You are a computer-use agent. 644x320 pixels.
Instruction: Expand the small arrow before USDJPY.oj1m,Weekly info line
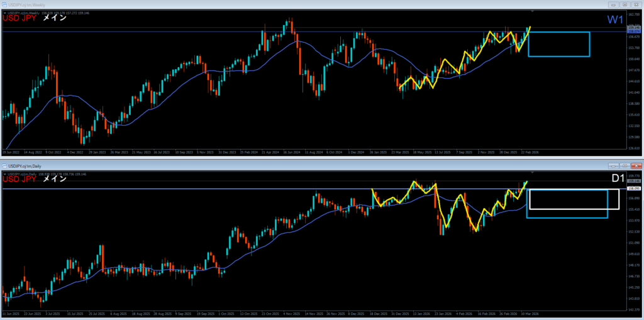[4, 13]
